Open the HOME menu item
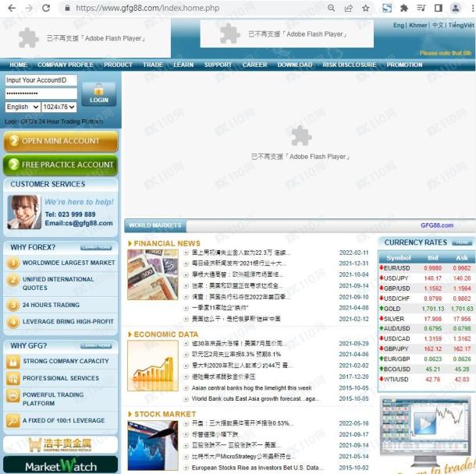 tap(18, 65)
